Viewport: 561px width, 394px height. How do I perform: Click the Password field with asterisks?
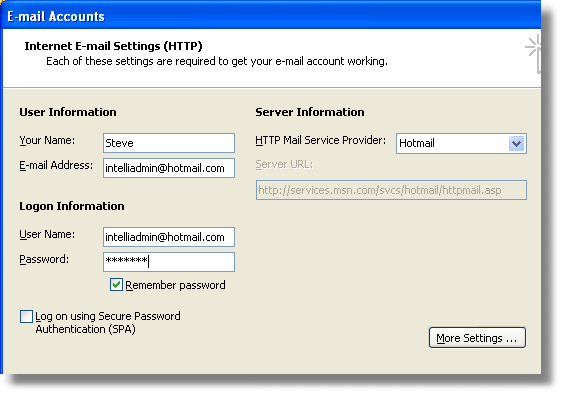169,262
